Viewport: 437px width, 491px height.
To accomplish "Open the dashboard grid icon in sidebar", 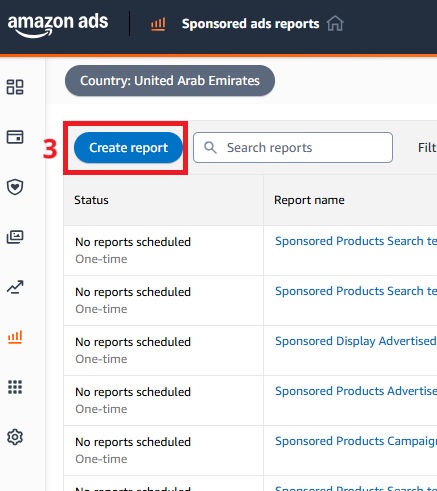I will click(15, 87).
